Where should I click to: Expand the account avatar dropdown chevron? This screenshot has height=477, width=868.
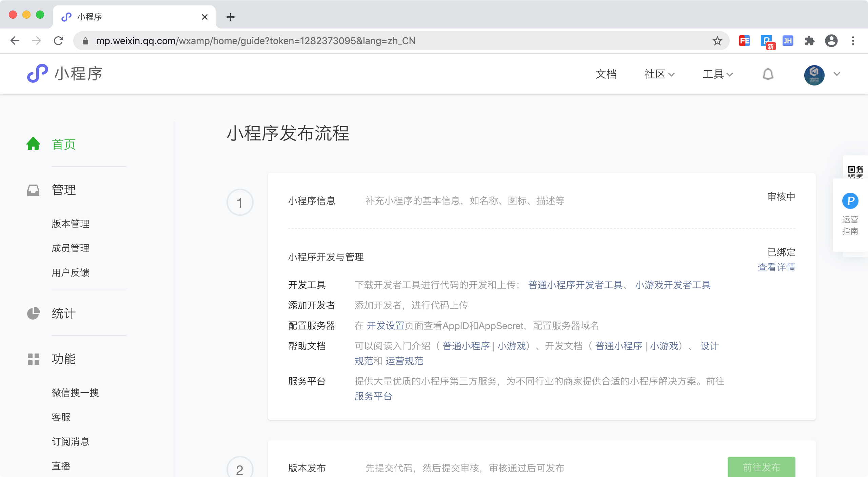coord(837,74)
